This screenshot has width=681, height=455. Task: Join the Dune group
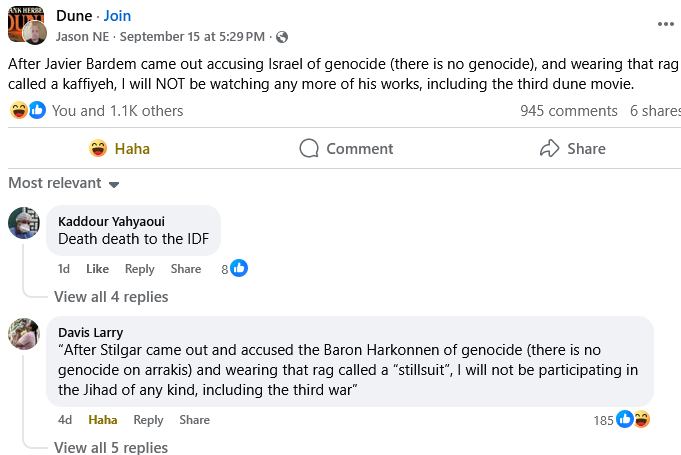click(116, 16)
